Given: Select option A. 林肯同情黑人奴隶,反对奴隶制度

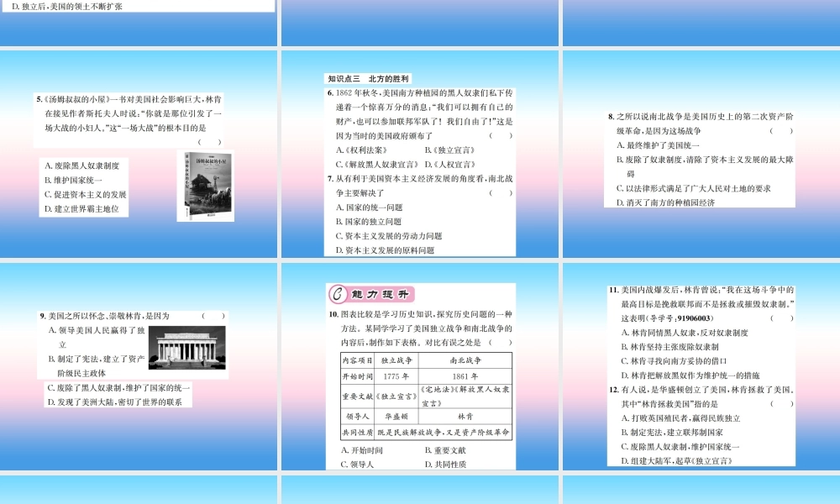Looking at the screenshot, I should pos(685,333).
